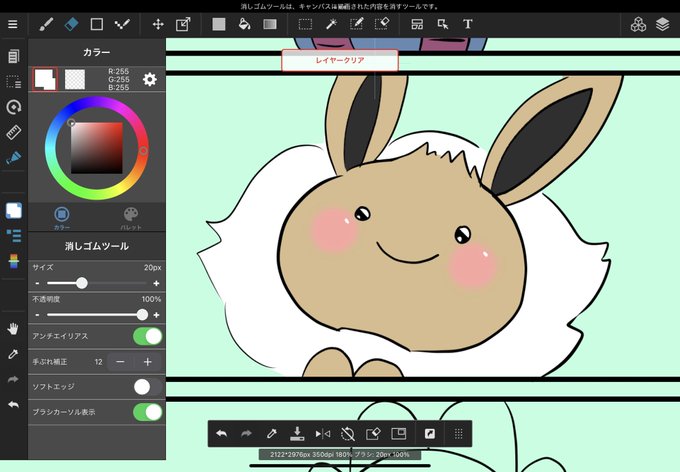Select the gray Fill rectangle tool
The height and width of the screenshot is (472, 680).
point(219,24)
